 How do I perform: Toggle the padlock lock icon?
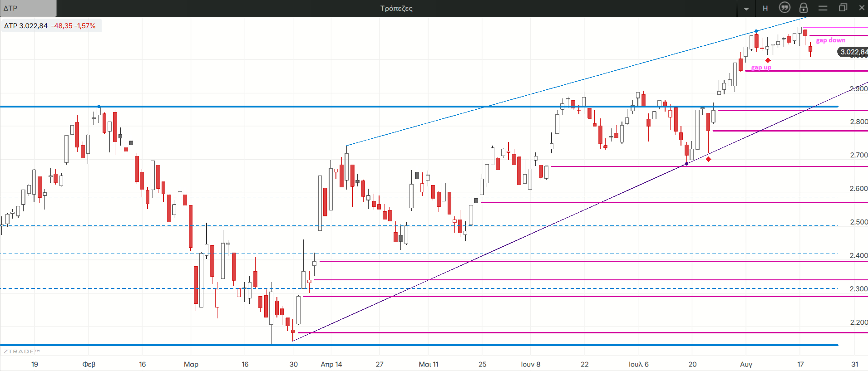point(804,8)
